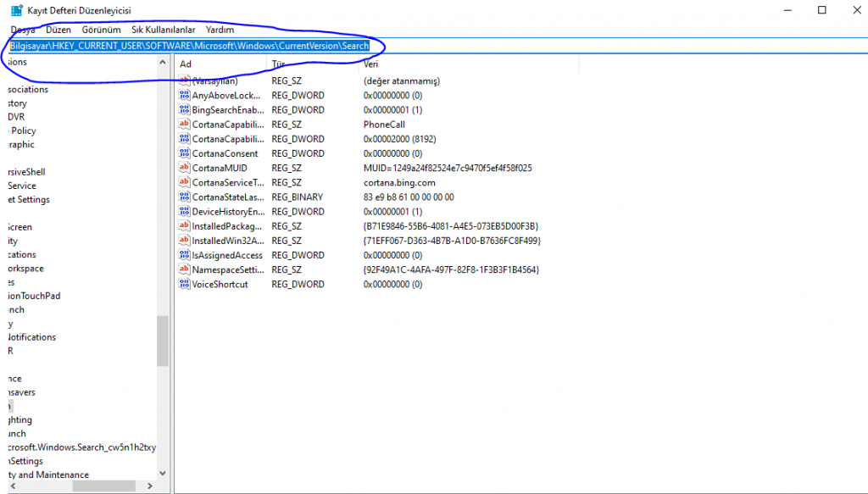
Task: Click the tree pane scroll up arrow
Action: (x=162, y=62)
